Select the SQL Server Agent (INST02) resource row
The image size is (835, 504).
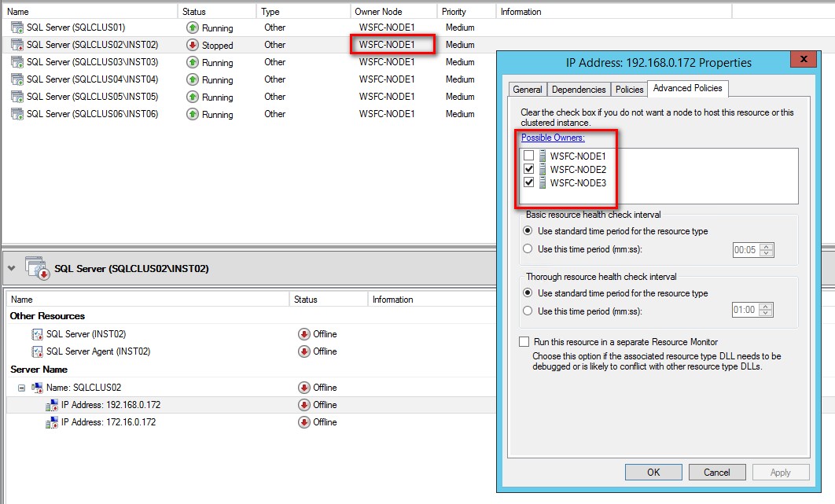coord(252,351)
